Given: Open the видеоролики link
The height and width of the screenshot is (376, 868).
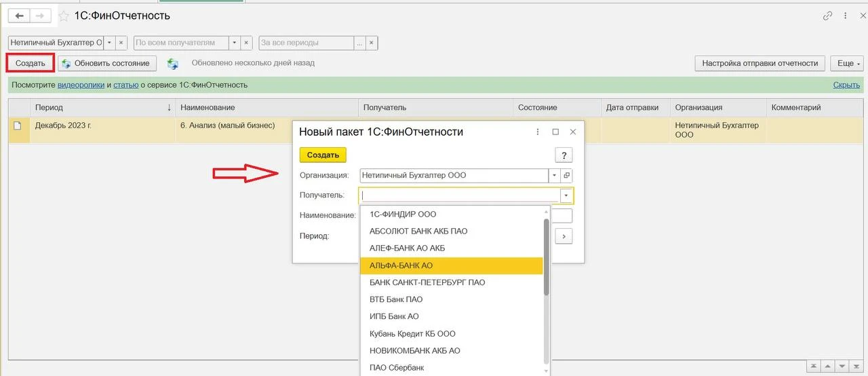Looking at the screenshot, I should click(81, 85).
